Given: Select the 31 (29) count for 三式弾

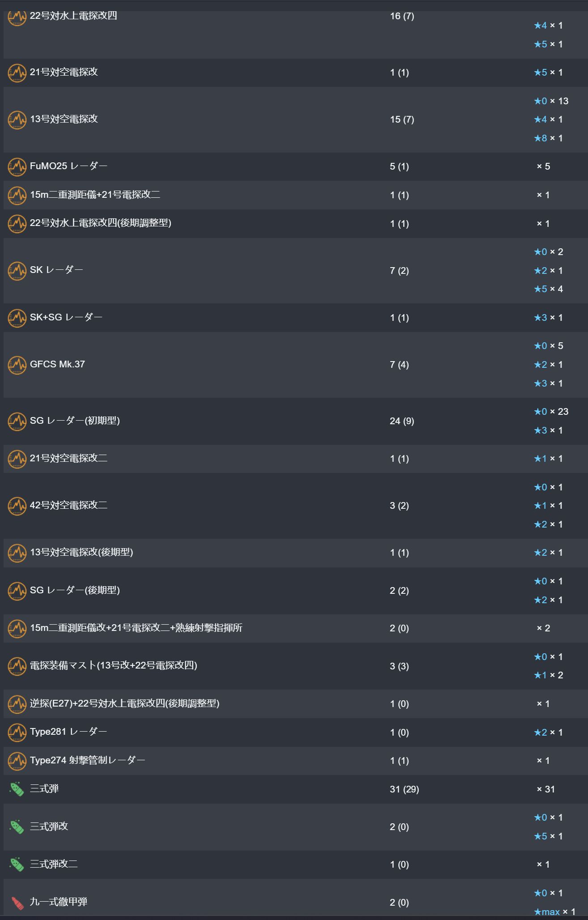Looking at the screenshot, I should click(404, 789).
